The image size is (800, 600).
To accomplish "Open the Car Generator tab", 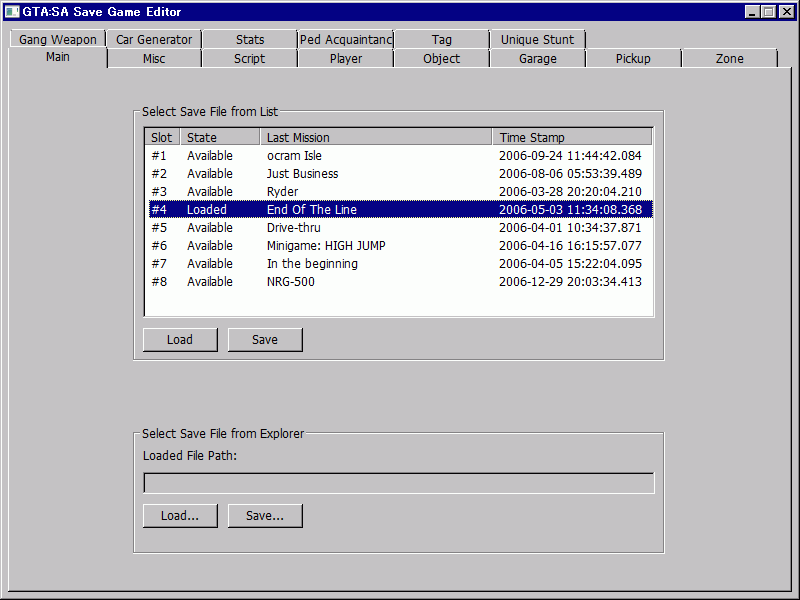I will (x=154, y=39).
